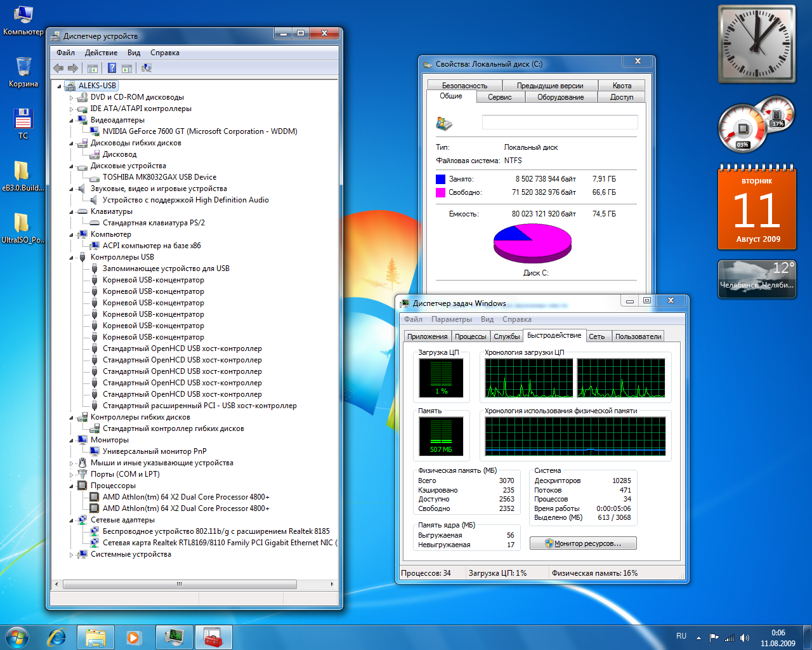Open Файл menu in Device Manager

65,53
